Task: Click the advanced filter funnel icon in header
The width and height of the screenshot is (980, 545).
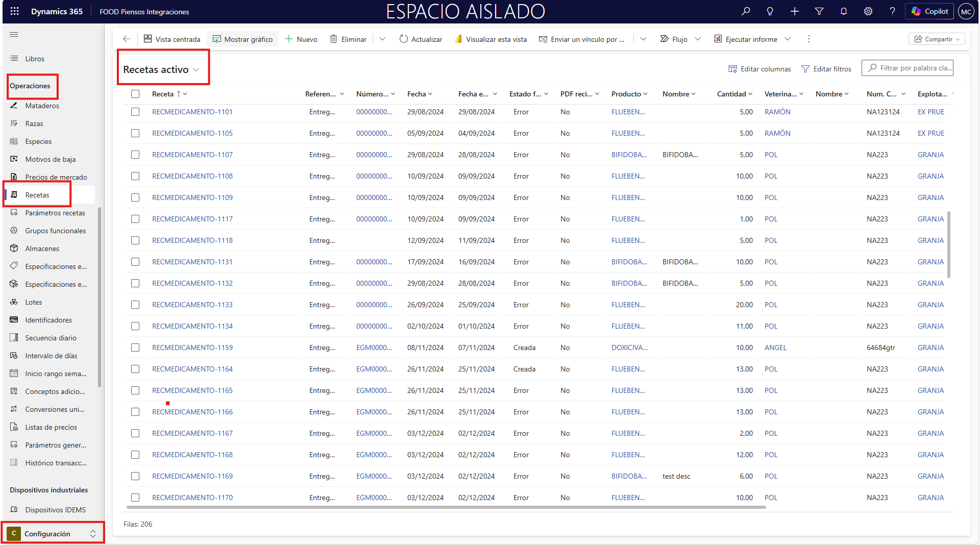Action: click(819, 11)
